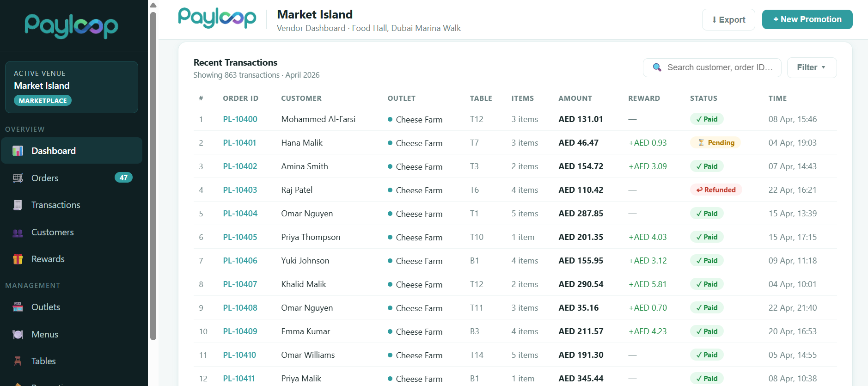This screenshot has height=386, width=868.
Task: Click customer name Mohammed Al-Farsi
Action: [x=318, y=119]
